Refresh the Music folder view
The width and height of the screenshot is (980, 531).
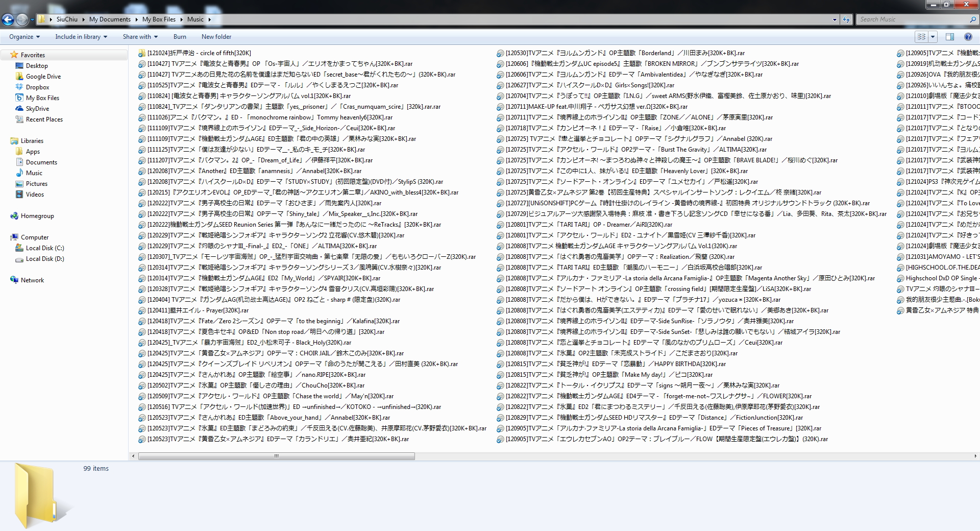[x=846, y=19]
